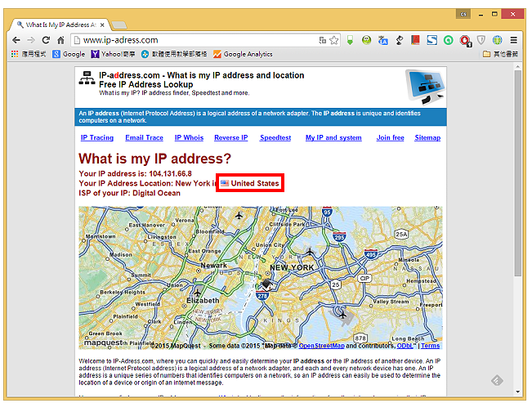Screen dimensions: 532x403
Task: Select the What Is My IP Address tab
Action: [60, 25]
